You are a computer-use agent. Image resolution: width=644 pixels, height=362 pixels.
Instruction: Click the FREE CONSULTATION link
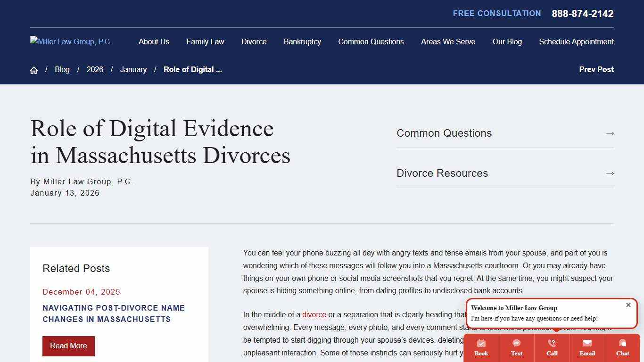pyautogui.click(x=496, y=13)
